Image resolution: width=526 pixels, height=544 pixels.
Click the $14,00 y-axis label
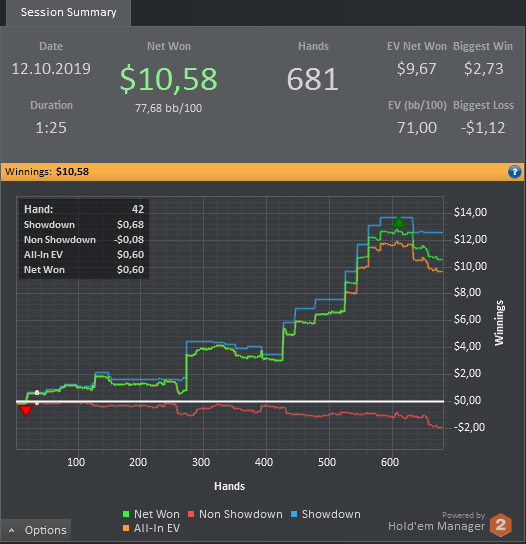click(470, 212)
